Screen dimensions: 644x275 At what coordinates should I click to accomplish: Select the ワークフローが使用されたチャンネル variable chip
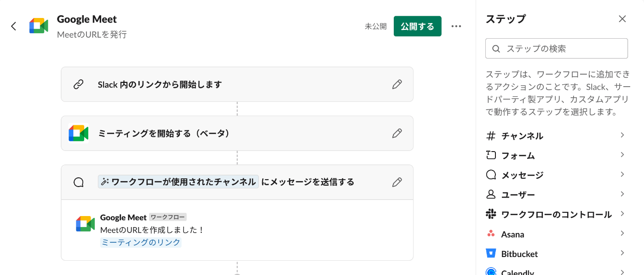pyautogui.click(x=178, y=182)
